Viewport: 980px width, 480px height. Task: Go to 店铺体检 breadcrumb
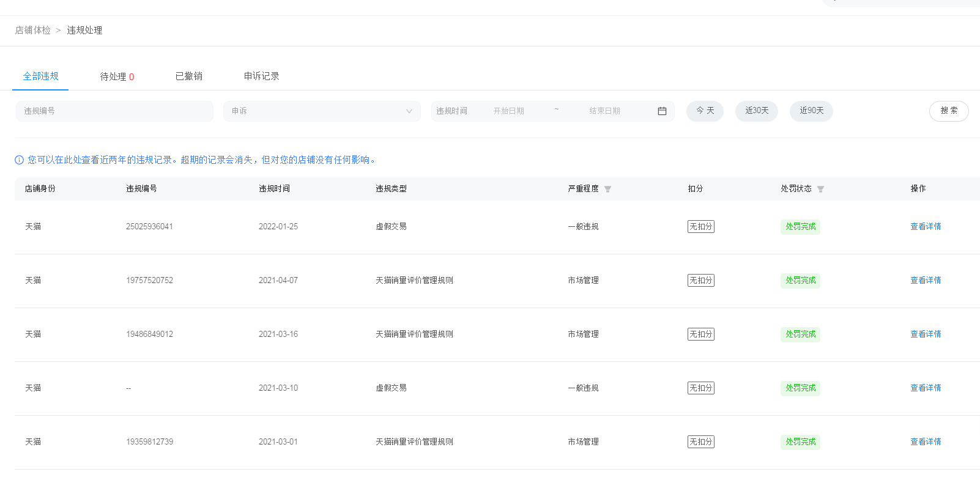(x=33, y=31)
